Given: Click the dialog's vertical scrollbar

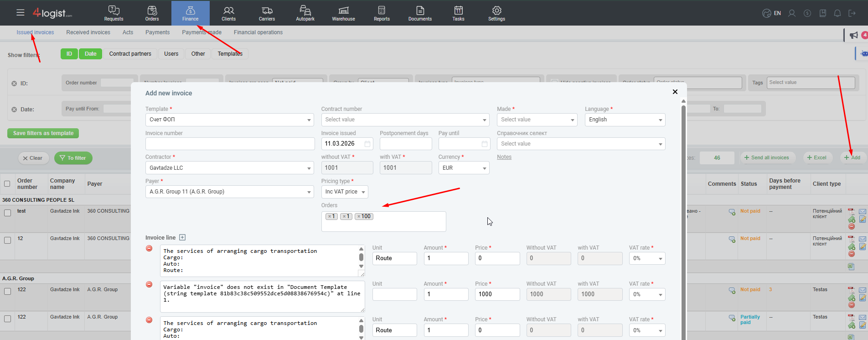Looking at the screenshot, I should tap(683, 219).
